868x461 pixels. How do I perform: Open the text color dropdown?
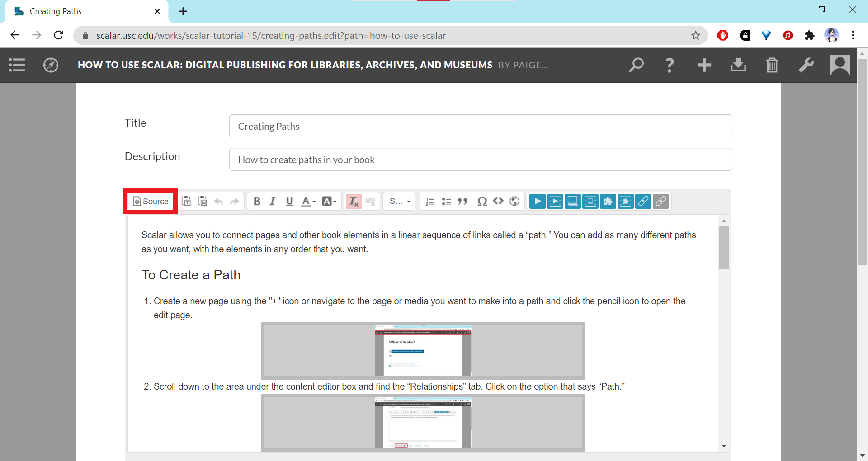pyautogui.click(x=308, y=202)
